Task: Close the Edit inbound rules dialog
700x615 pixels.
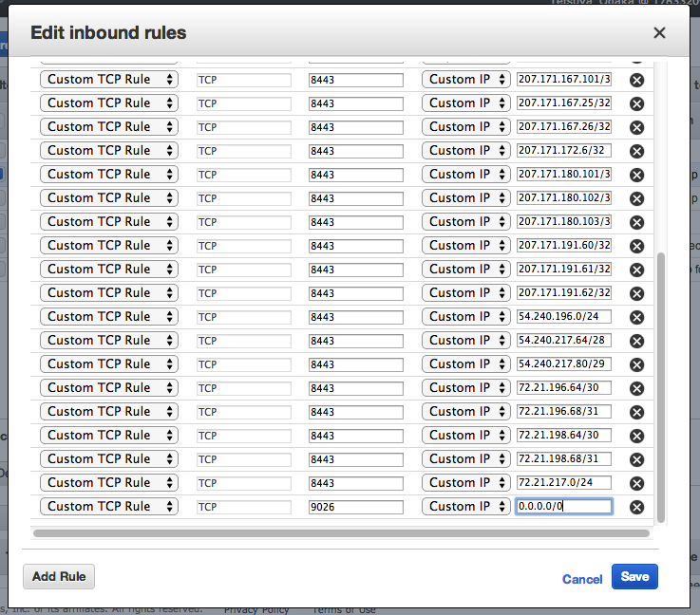Action: coord(659,32)
